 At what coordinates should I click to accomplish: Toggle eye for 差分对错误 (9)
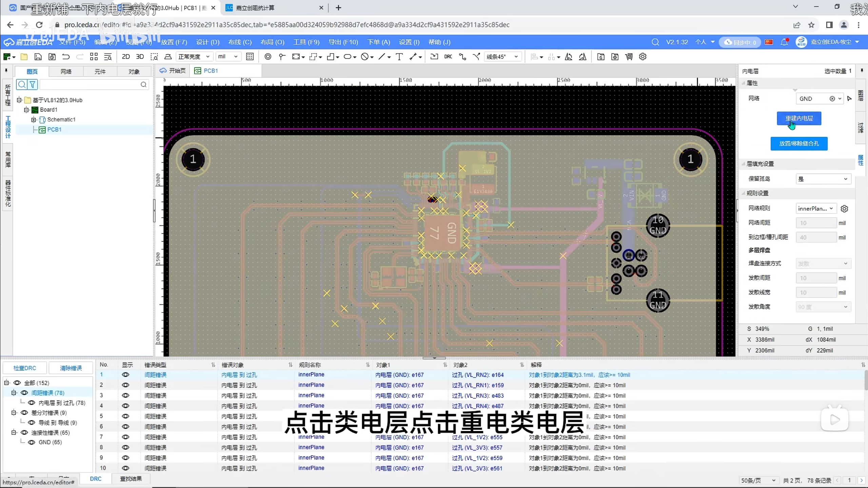coord(24,412)
